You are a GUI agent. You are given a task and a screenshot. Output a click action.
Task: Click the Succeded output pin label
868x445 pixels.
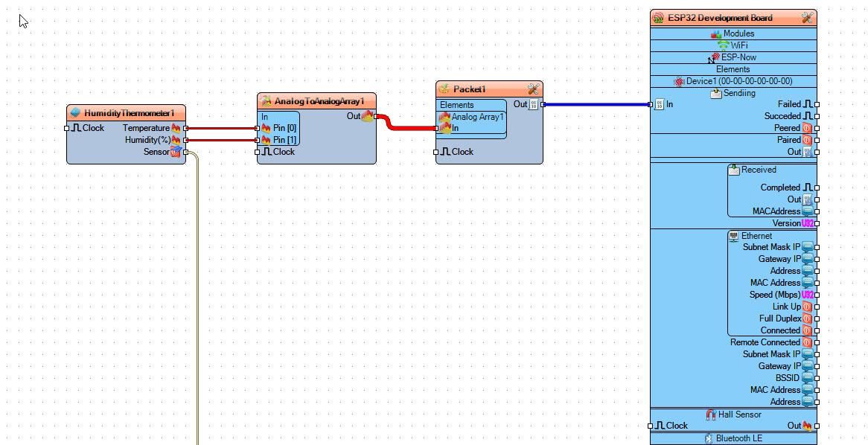pos(782,116)
